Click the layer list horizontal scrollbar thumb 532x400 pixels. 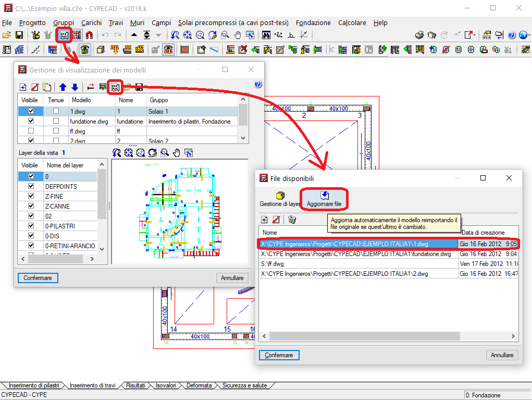(56, 259)
